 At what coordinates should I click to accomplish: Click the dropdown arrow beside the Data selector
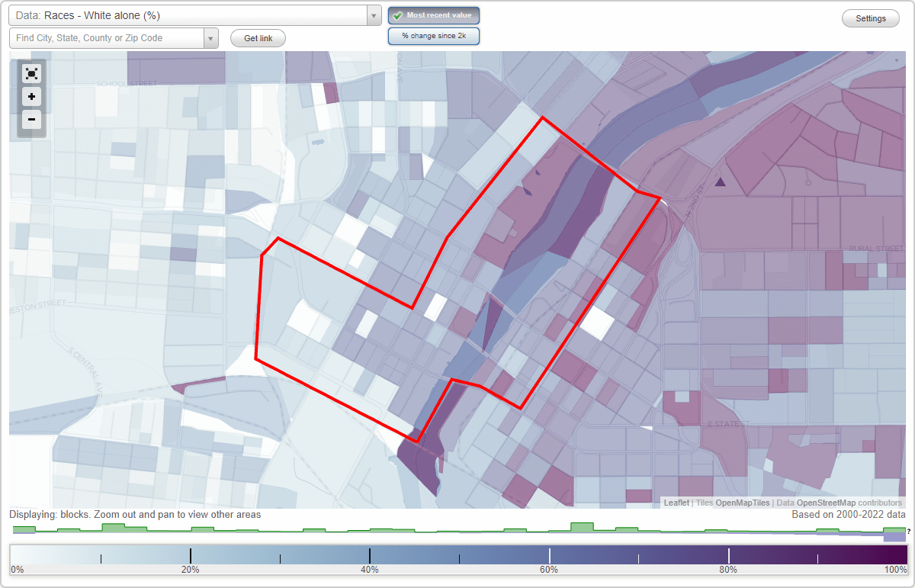tap(373, 15)
